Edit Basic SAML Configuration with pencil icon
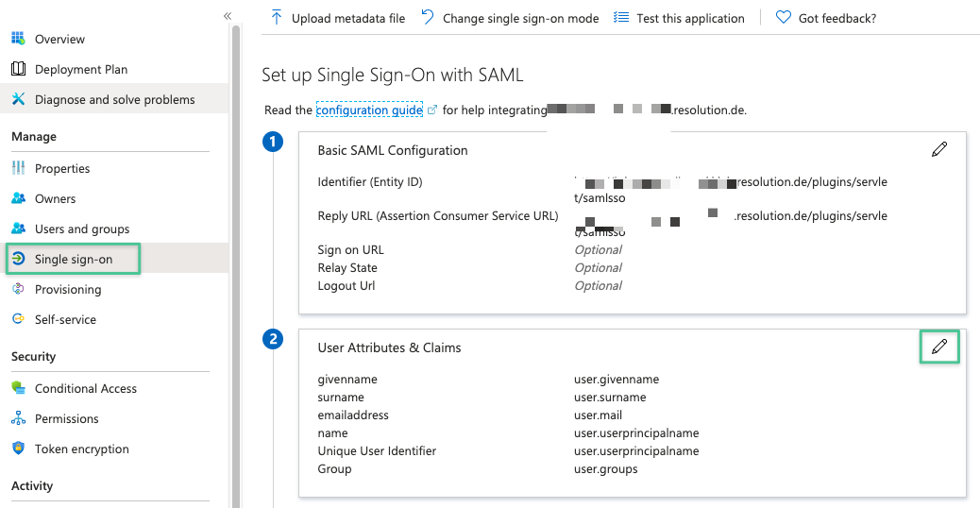The image size is (980, 508). click(x=939, y=149)
